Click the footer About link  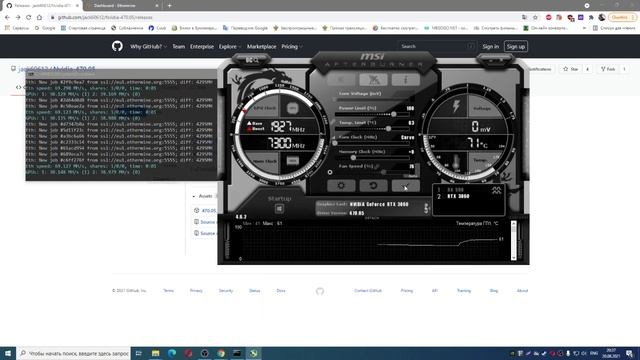[x=522, y=291]
